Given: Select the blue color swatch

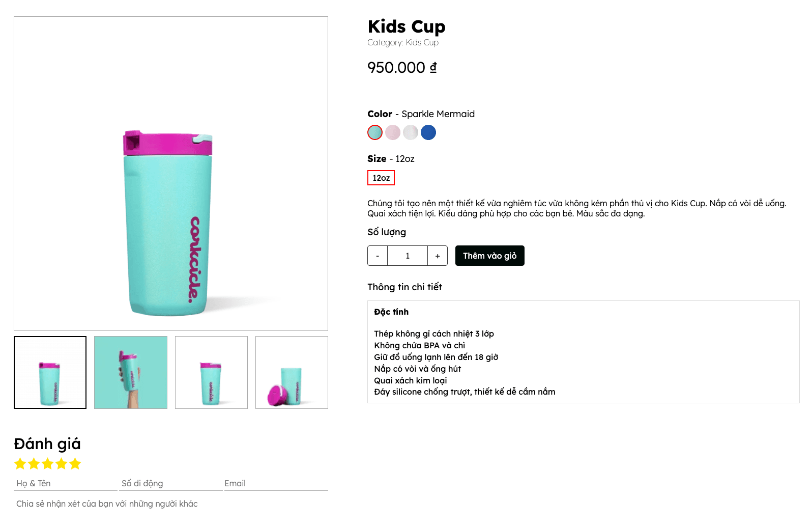Looking at the screenshot, I should pos(428,132).
